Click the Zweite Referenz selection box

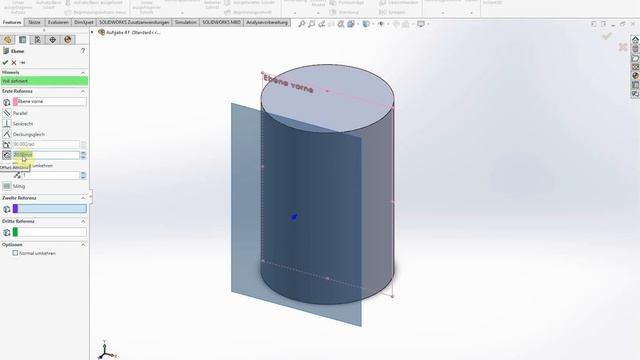coord(49,209)
